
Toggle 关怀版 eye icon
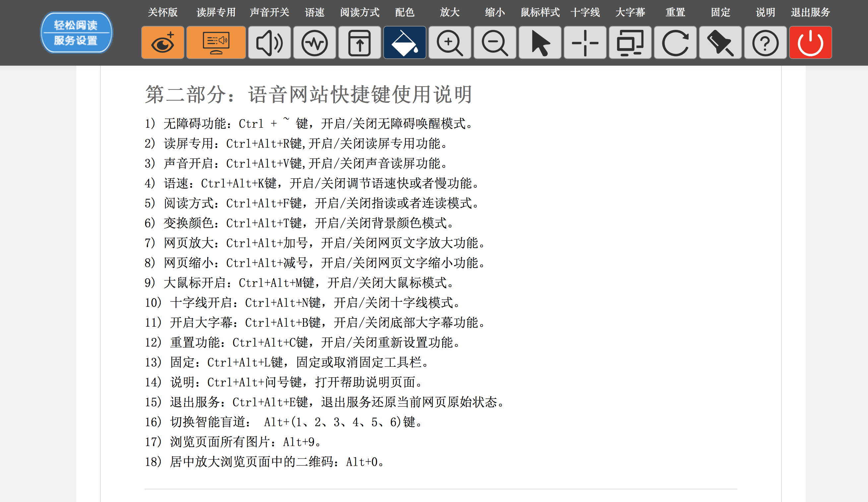point(162,43)
